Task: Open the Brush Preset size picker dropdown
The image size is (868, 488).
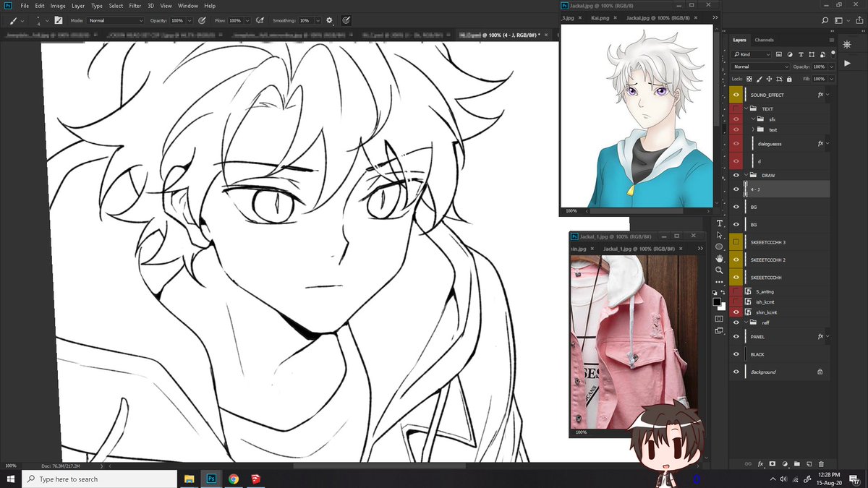Action: (x=47, y=20)
